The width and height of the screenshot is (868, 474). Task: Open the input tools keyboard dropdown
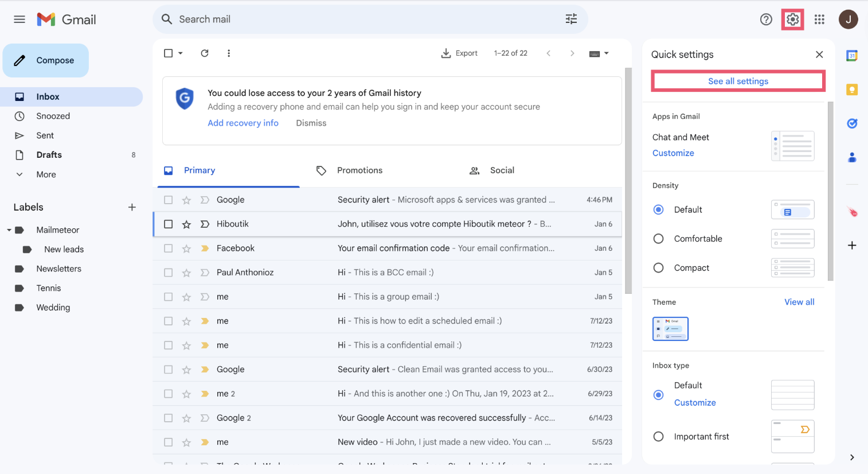tap(599, 53)
